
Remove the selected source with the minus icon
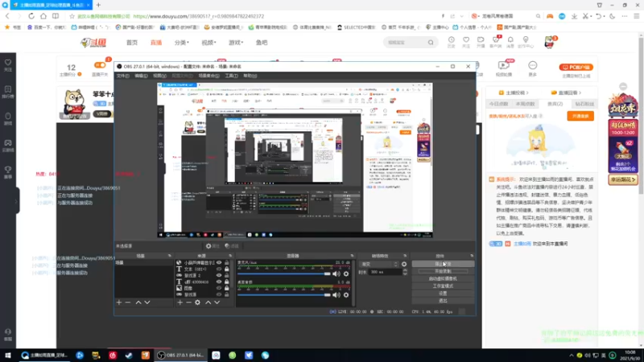(x=188, y=302)
